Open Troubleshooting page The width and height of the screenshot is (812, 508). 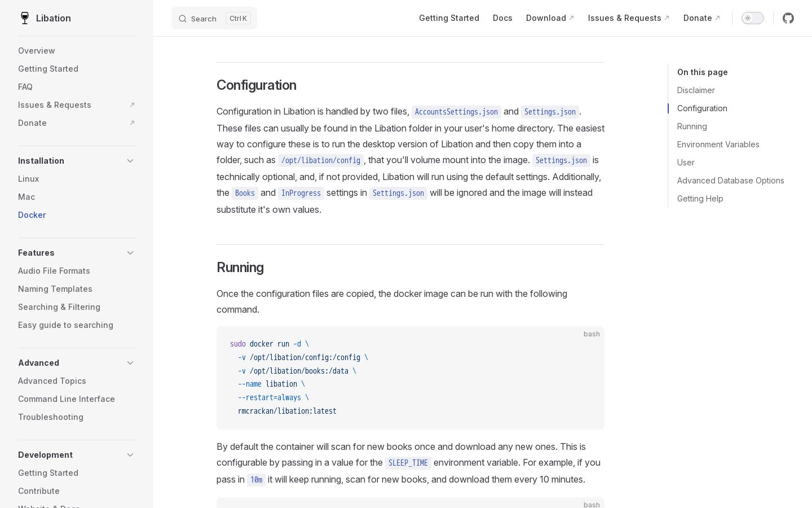coord(51,417)
